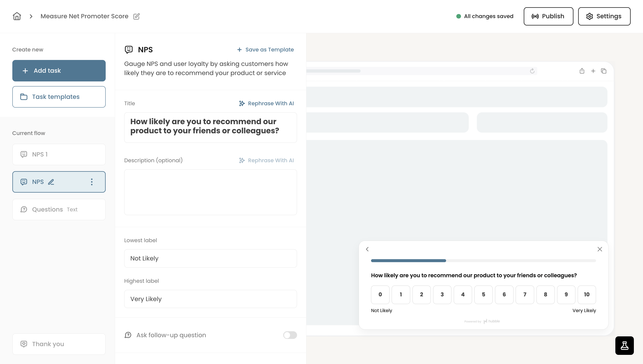The image size is (643, 364).
Task: Select score 0 in preview
Action: tap(380, 294)
